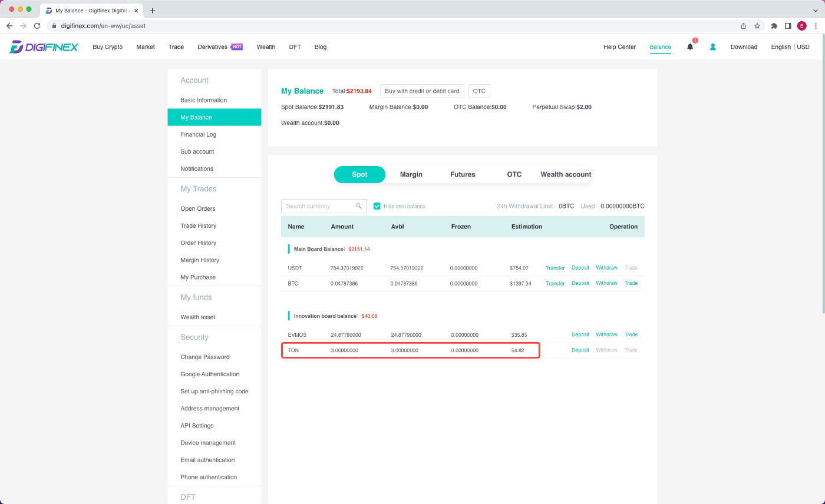Screen dimensions: 825x504
Task: Click Deposit in EVMOS row
Action: 580,334
